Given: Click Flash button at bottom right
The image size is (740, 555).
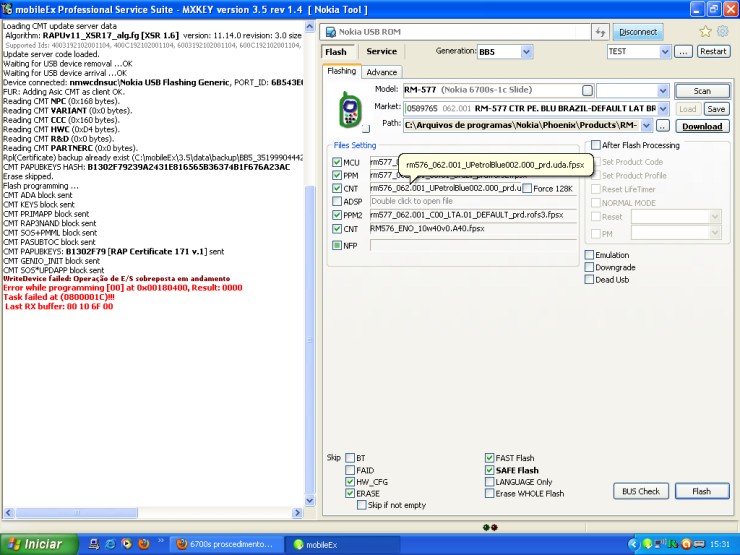Looking at the screenshot, I should click(x=702, y=491).
